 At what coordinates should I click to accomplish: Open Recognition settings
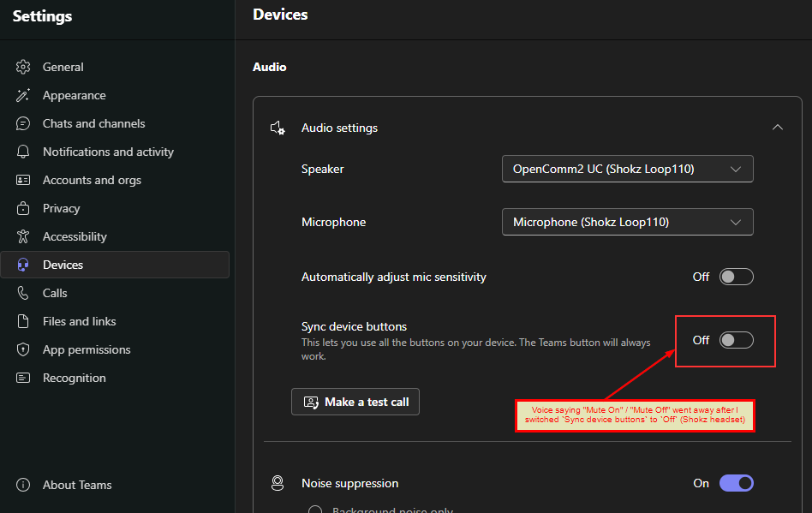(115, 378)
